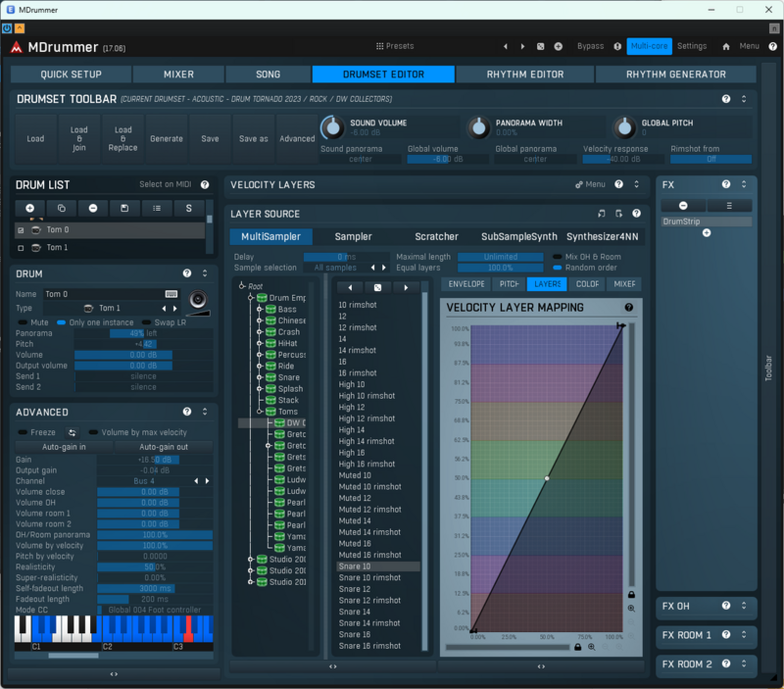Randomize layer with the dice icon
The image size is (784, 689).
(x=378, y=288)
